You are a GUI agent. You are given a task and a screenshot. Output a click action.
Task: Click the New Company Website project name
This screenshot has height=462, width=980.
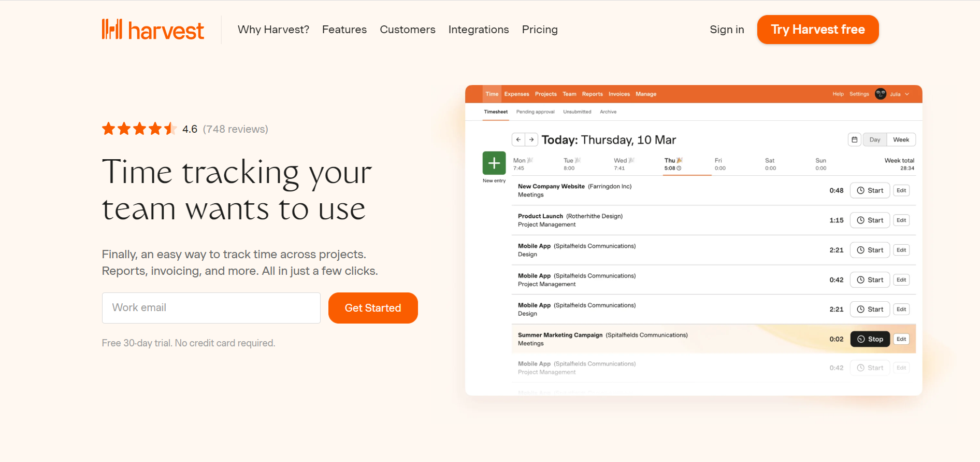point(551,187)
